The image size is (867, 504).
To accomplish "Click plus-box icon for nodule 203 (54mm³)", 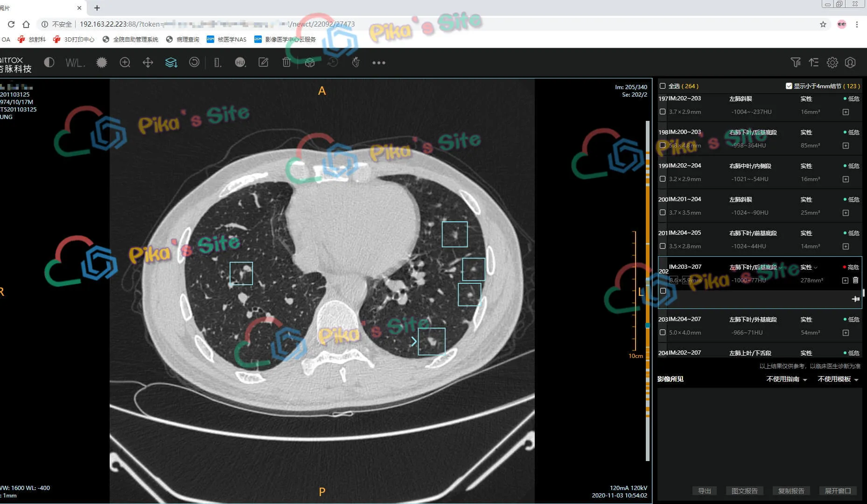I will pyautogui.click(x=846, y=333).
